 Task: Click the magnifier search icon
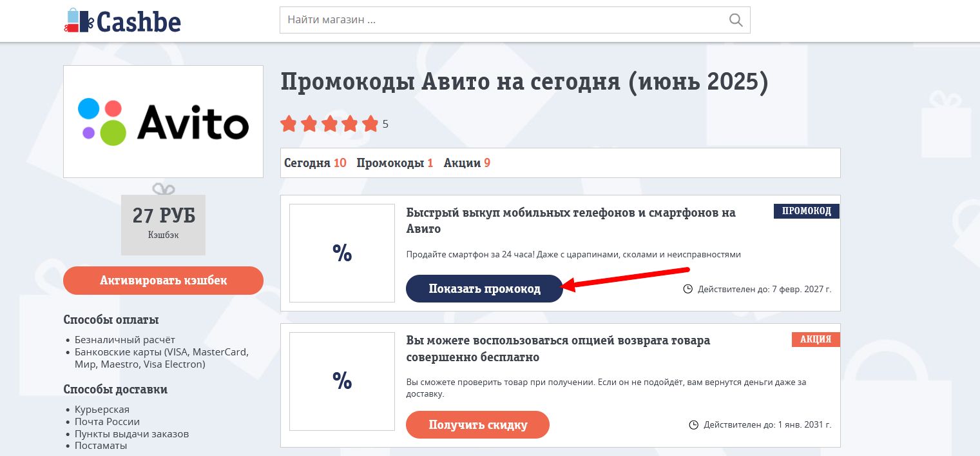tap(736, 20)
